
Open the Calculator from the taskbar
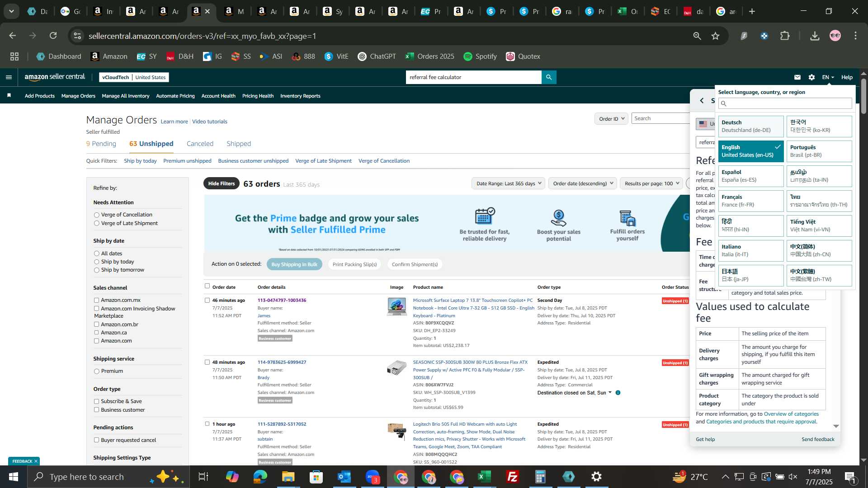click(x=541, y=477)
